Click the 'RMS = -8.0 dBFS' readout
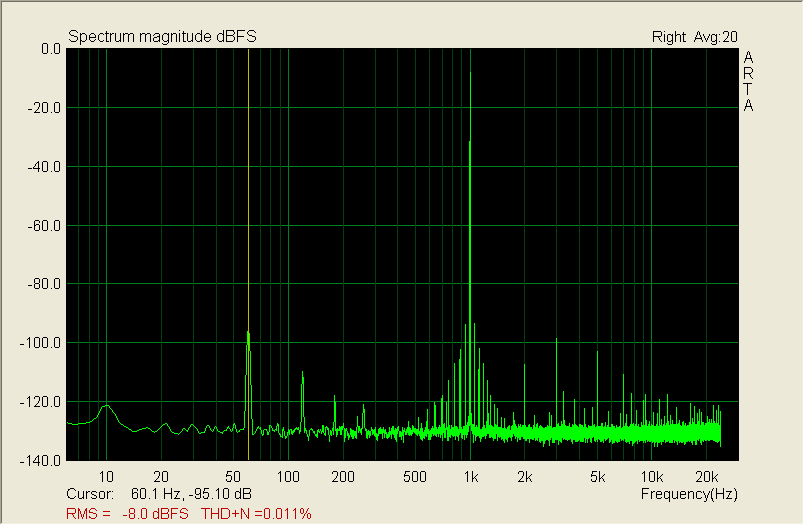Viewport: 804px width, 525px height. tap(127, 514)
